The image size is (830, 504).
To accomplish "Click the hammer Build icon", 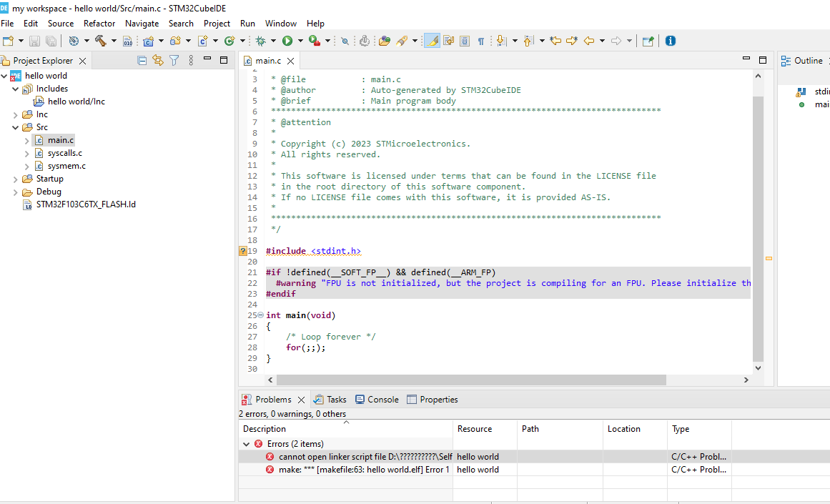I will [101, 41].
